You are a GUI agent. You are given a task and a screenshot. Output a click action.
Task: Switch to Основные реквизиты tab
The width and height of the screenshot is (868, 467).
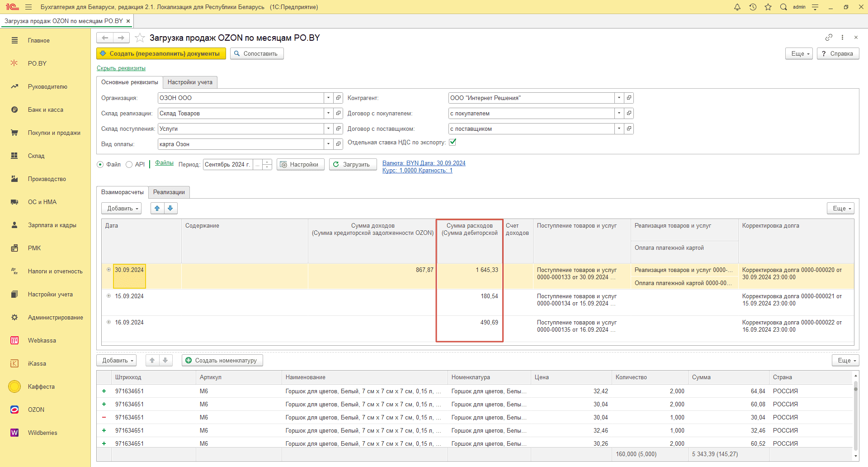pyautogui.click(x=130, y=82)
